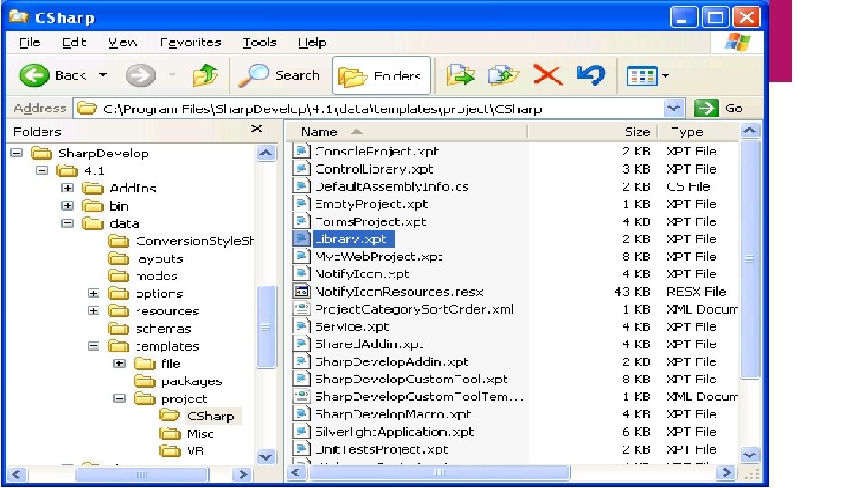Open the File menu
This screenshot has height=488, width=868.
(29, 42)
